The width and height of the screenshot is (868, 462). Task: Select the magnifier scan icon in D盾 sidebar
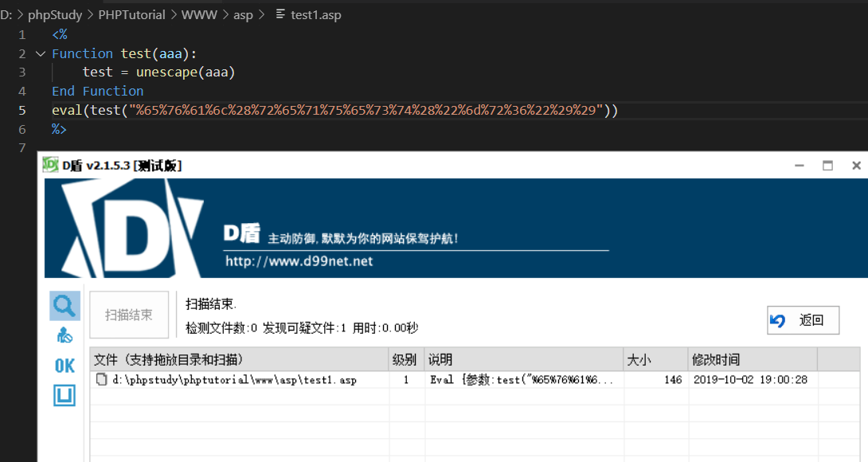(x=65, y=306)
